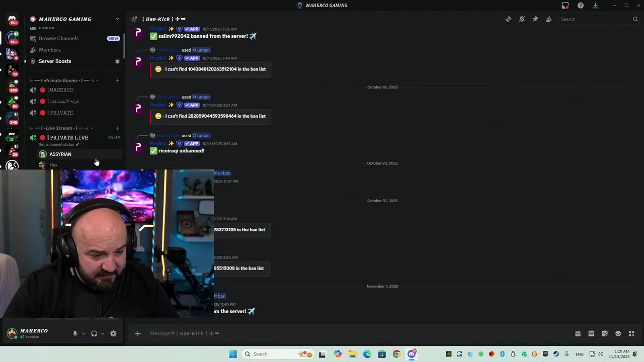Create channel in Private Rooms category
The width and height of the screenshot is (644, 362).
click(x=117, y=80)
